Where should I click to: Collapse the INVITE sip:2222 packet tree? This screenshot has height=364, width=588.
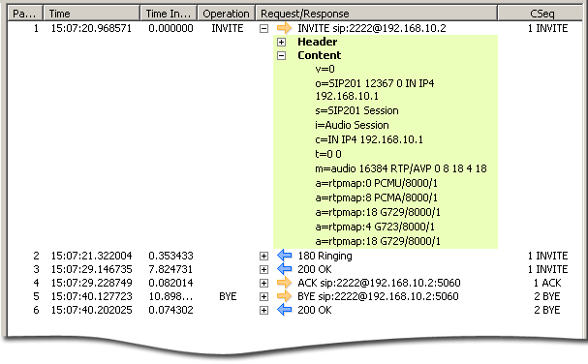point(264,28)
